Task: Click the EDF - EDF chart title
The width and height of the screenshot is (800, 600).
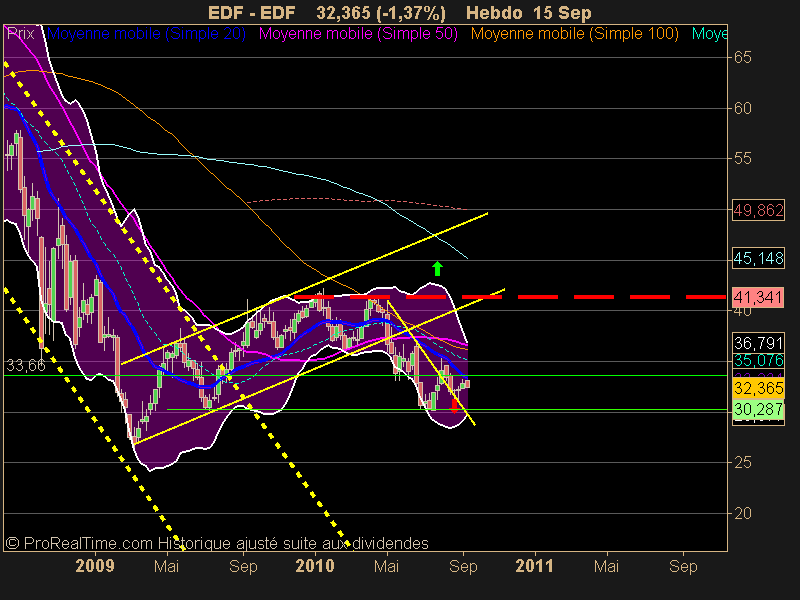Action: pos(252,13)
